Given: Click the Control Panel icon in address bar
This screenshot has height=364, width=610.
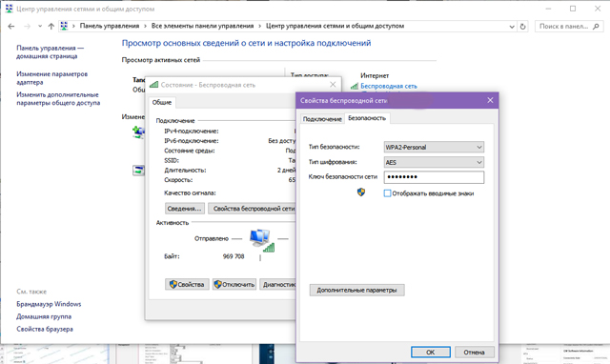Looking at the screenshot, I should (64, 26).
